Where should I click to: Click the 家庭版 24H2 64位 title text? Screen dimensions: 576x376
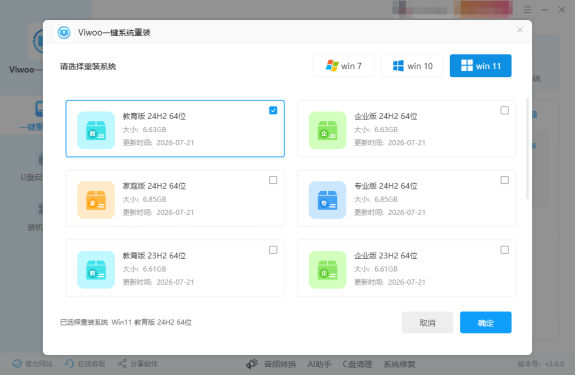point(154,186)
